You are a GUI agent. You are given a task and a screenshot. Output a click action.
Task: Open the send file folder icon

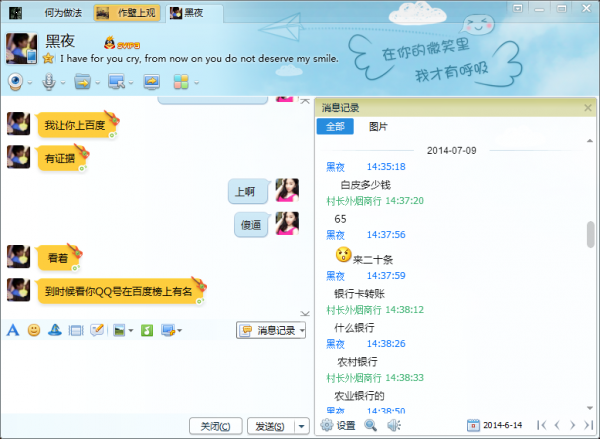[82, 82]
